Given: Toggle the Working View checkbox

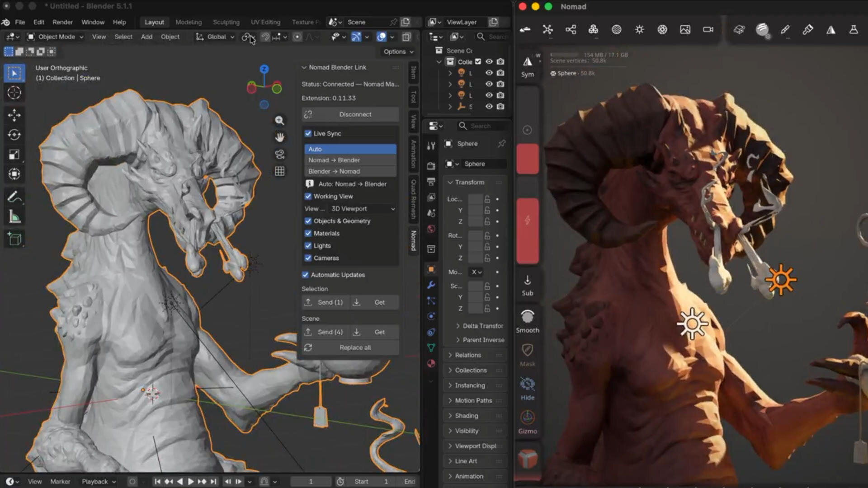Looking at the screenshot, I should [x=308, y=196].
